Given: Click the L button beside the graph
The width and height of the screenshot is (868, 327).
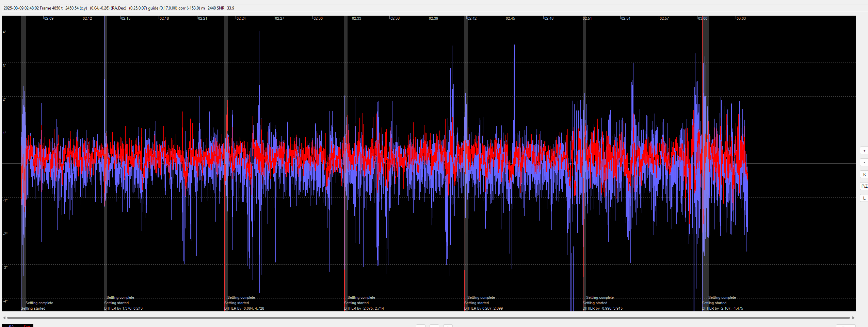Looking at the screenshot, I should pos(864,198).
